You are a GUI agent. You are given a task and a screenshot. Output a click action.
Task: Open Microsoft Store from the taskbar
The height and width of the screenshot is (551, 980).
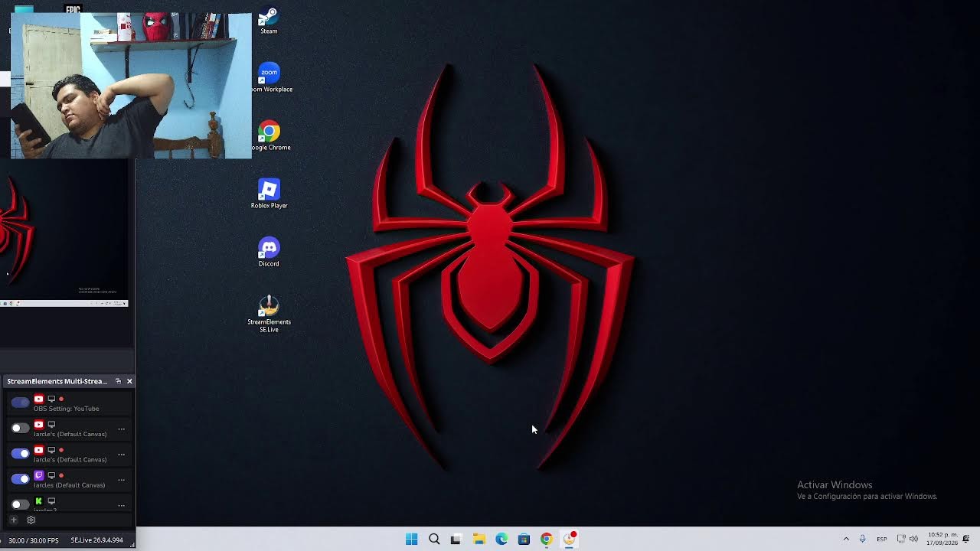(x=524, y=540)
